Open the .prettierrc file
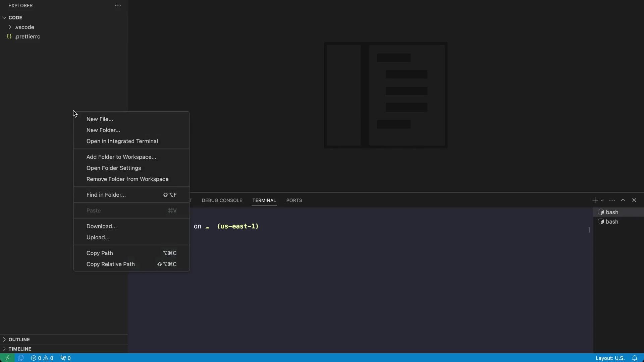Image resolution: width=644 pixels, height=362 pixels. (x=27, y=37)
